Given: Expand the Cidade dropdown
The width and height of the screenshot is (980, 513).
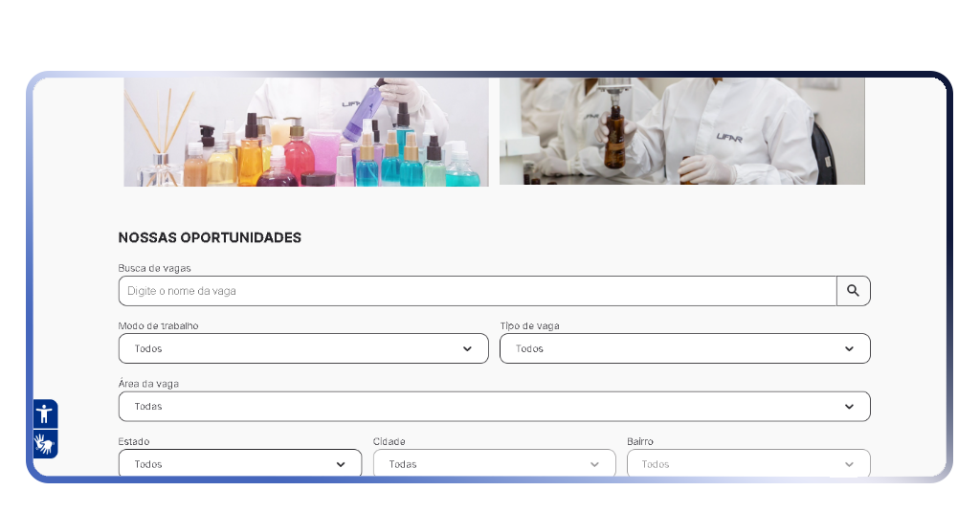Looking at the screenshot, I should (494, 464).
